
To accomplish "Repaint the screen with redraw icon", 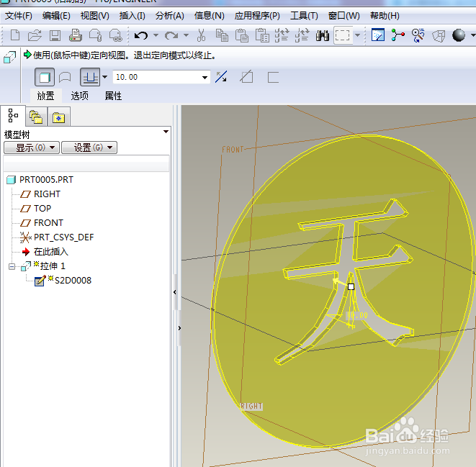I will (378, 35).
